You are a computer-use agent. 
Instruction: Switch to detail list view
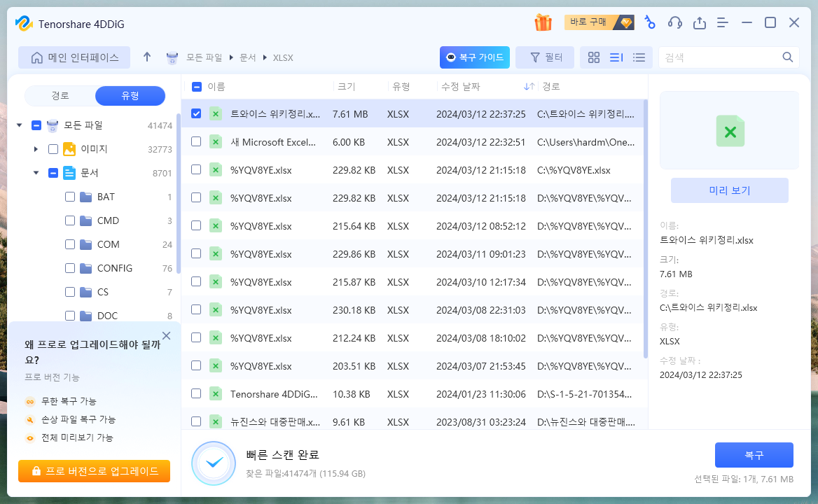pos(616,57)
